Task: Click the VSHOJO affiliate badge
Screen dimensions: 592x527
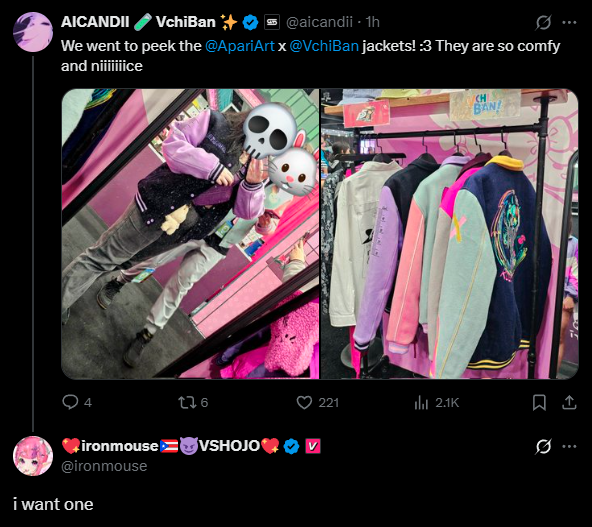Action: [x=312, y=446]
